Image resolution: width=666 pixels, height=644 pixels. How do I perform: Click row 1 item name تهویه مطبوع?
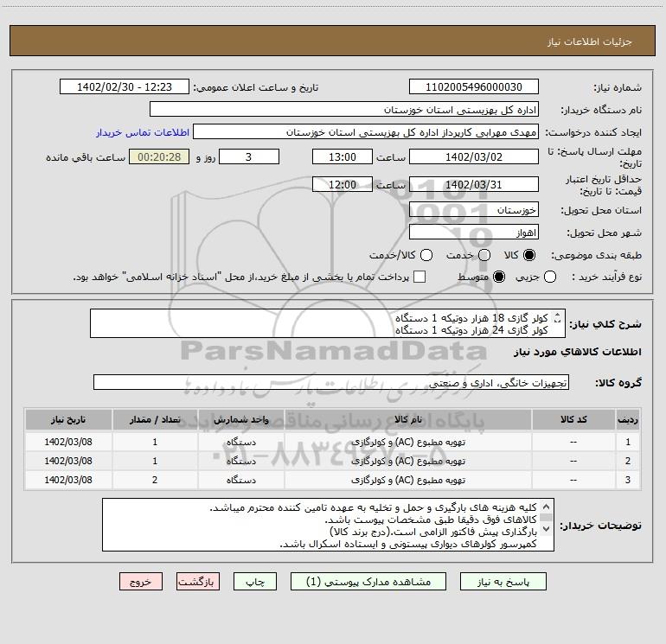click(x=408, y=442)
